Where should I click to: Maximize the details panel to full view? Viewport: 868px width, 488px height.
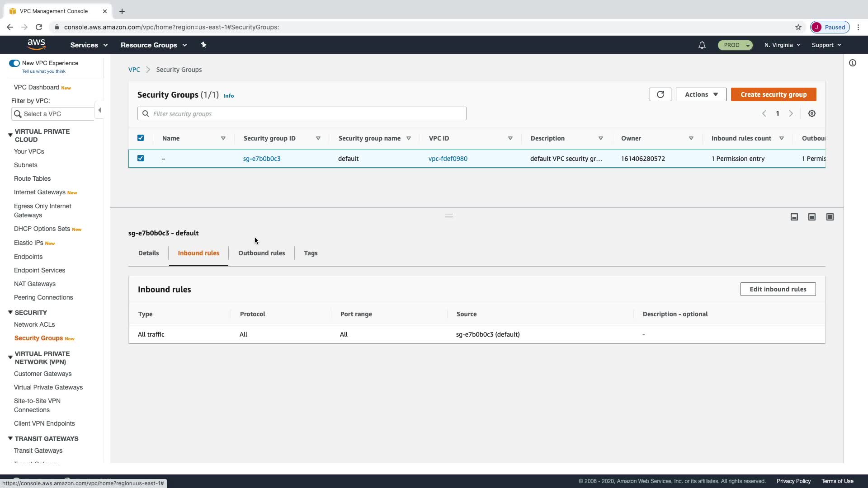[x=830, y=217]
